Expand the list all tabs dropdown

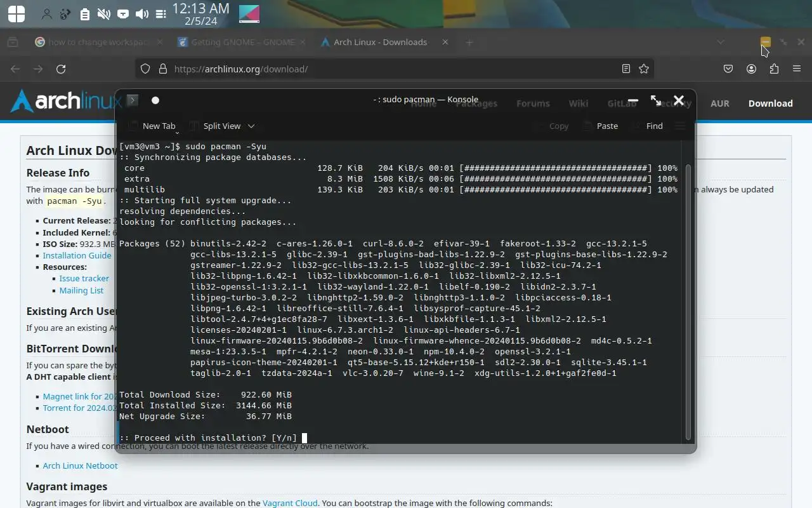(x=721, y=42)
